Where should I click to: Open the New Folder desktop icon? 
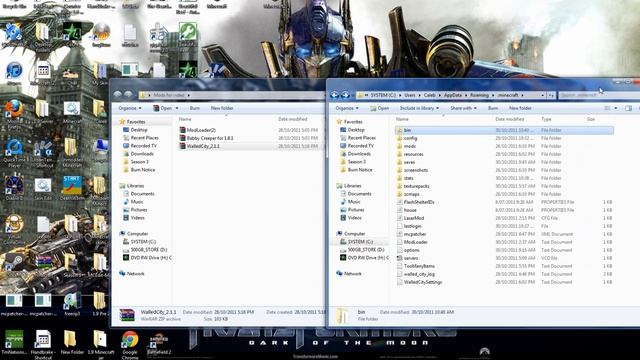click(x=72, y=343)
